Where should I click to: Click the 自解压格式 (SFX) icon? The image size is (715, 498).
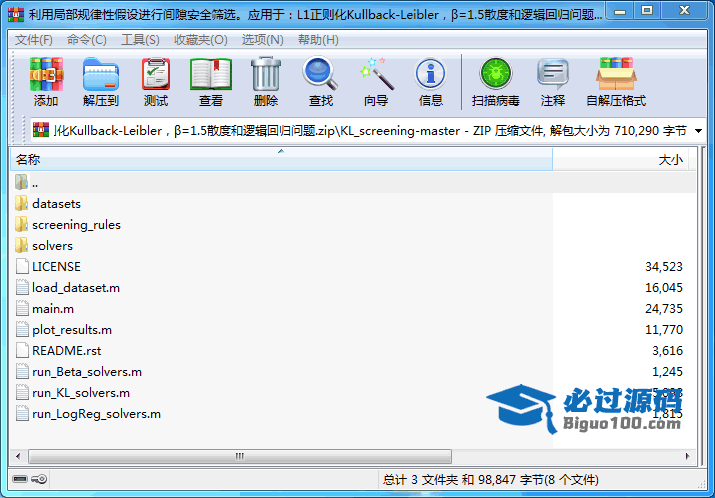[615, 75]
